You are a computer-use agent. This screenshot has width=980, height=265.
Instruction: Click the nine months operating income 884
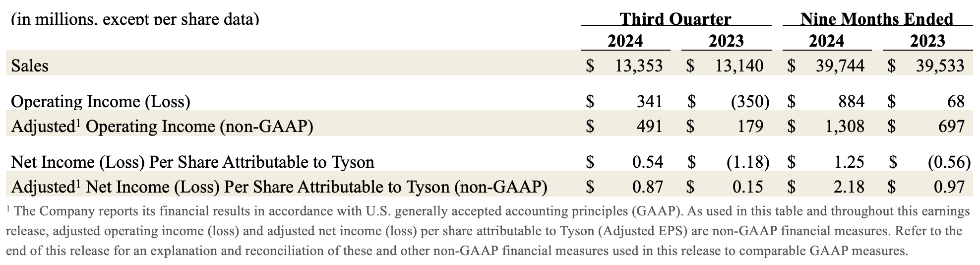tap(851, 102)
